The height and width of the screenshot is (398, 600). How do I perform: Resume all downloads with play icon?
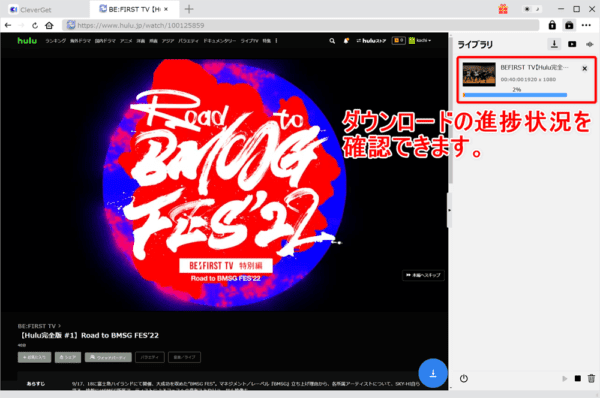coord(564,378)
